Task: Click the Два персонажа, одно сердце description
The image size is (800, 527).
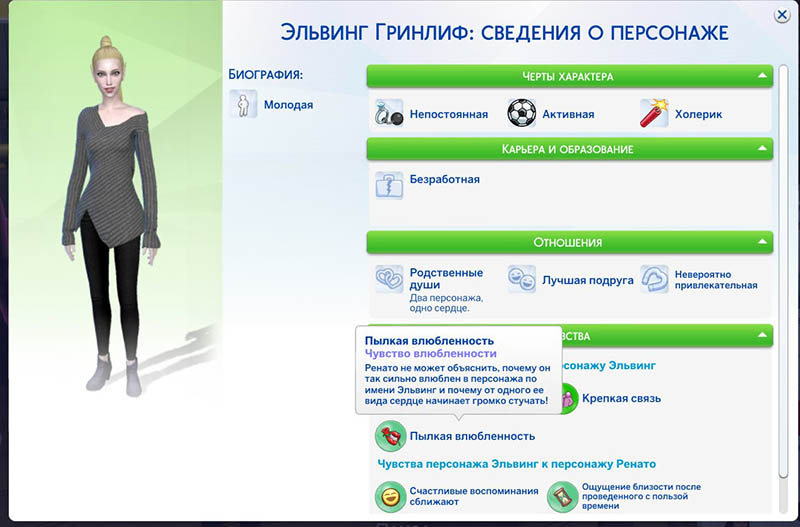Action: pos(446,303)
